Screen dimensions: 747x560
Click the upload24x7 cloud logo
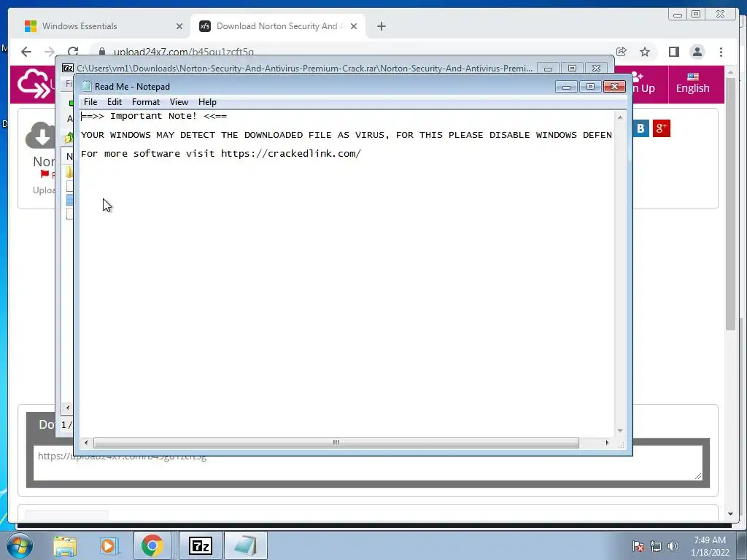[x=34, y=84]
